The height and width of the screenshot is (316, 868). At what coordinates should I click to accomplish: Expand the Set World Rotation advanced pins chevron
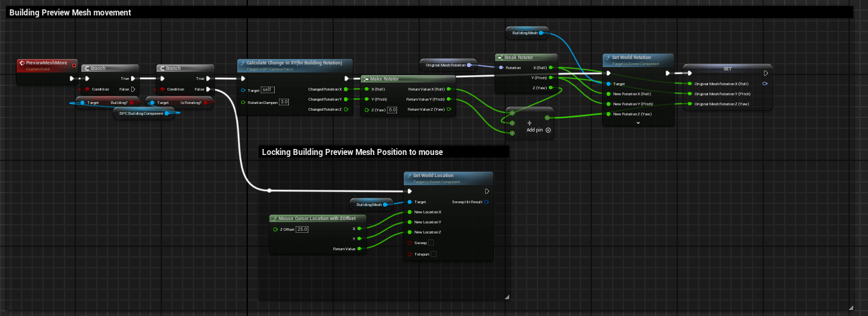638,123
